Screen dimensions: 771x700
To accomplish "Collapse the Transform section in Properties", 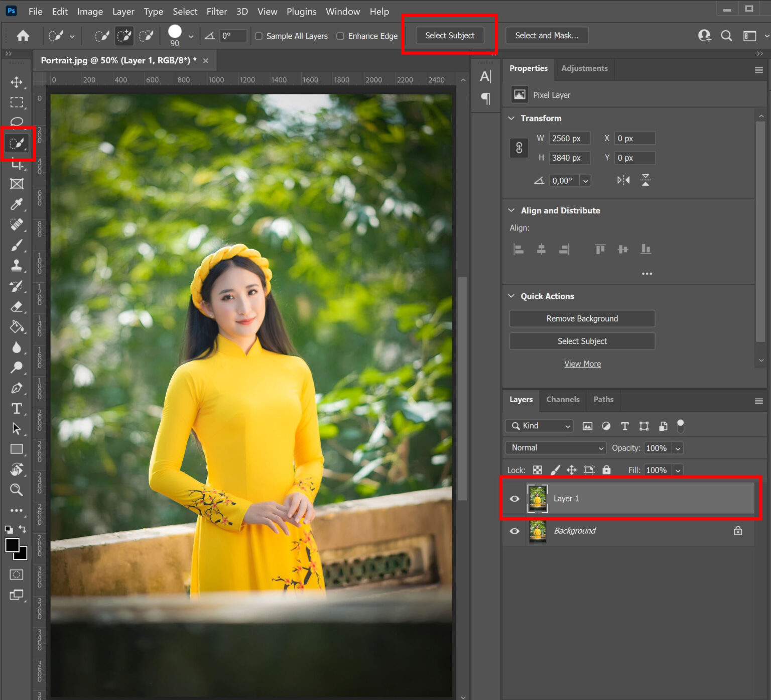I will (x=511, y=118).
